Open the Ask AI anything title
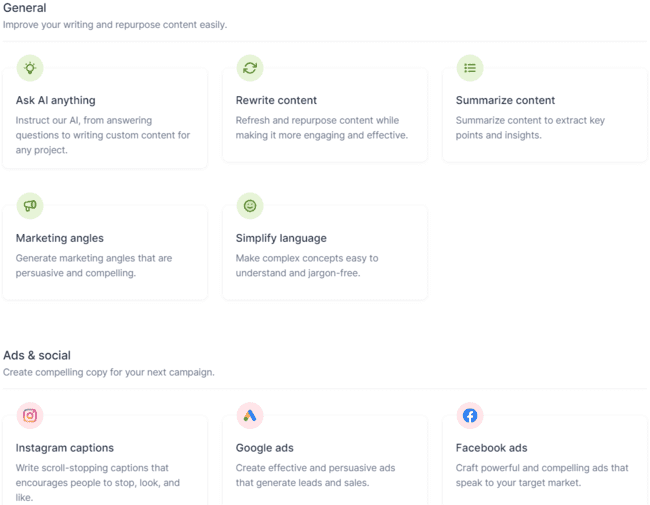 click(56, 100)
